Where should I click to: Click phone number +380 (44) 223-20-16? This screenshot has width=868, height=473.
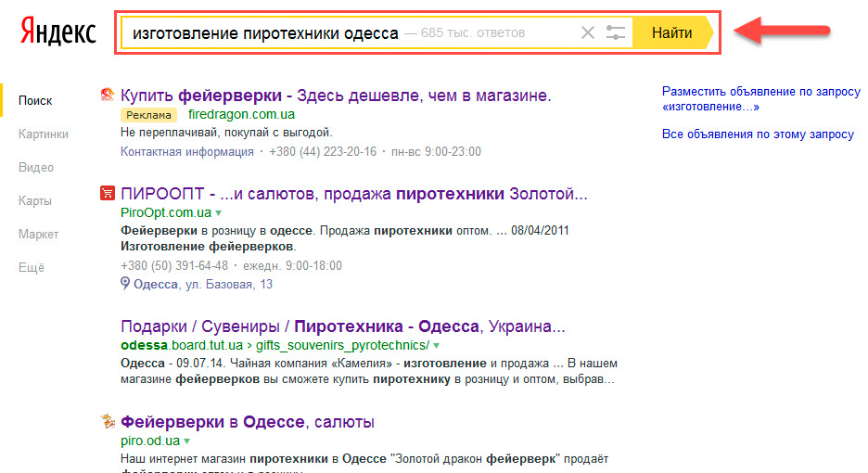(x=323, y=152)
